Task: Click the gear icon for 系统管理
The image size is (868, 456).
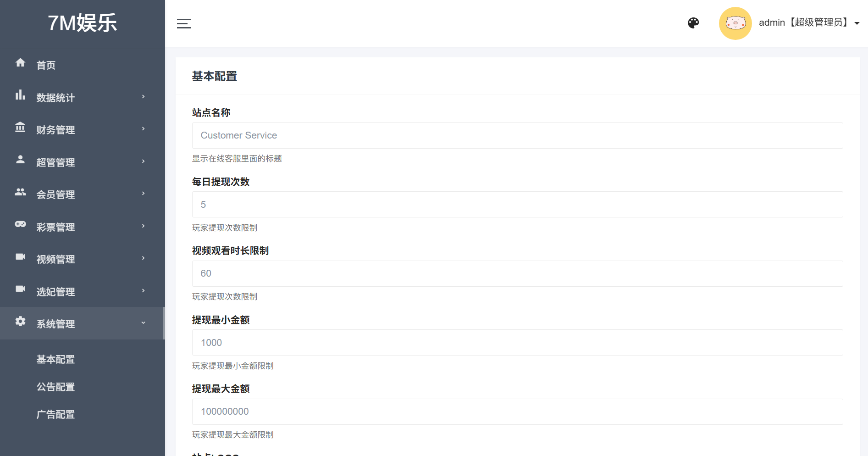Action: coord(20,321)
